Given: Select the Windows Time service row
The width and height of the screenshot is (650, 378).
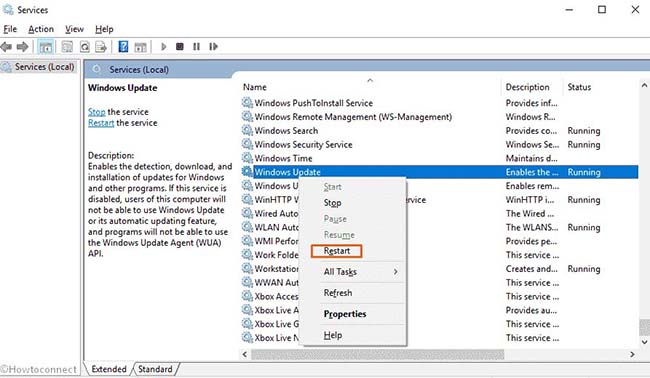Looking at the screenshot, I should tap(440, 158).
